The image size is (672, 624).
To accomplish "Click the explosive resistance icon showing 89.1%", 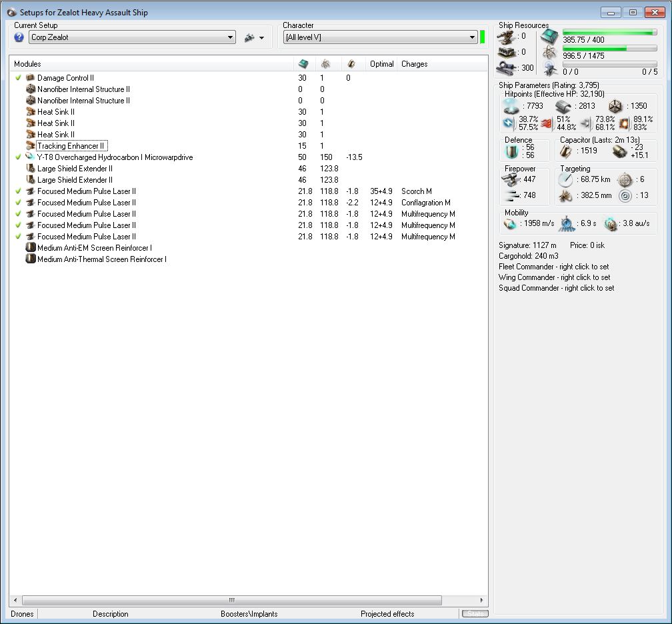I will pos(625,123).
